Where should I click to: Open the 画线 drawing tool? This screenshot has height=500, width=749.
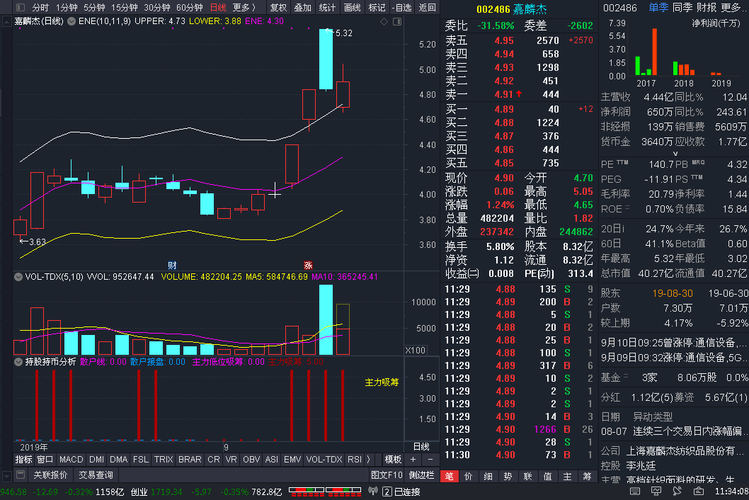click(352, 7)
